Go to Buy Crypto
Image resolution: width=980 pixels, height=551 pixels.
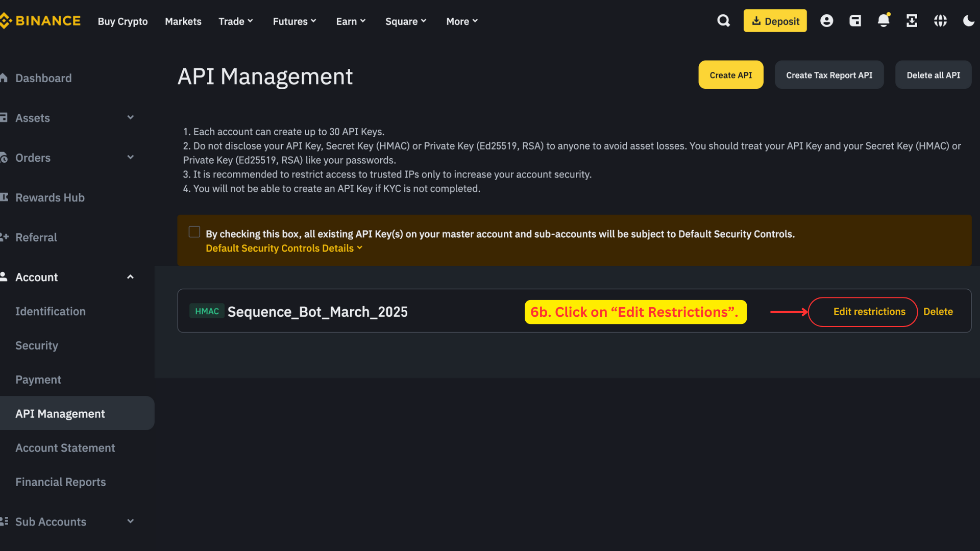(122, 21)
